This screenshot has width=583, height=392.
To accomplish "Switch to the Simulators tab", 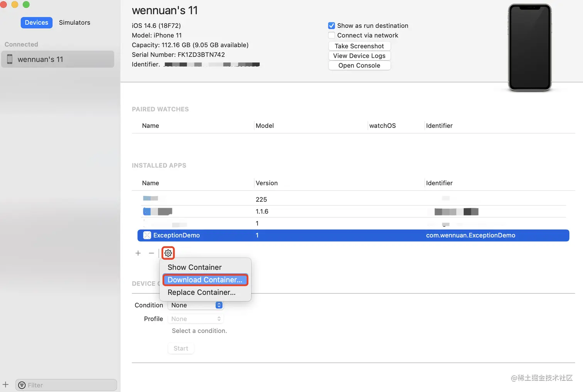I will [x=74, y=22].
